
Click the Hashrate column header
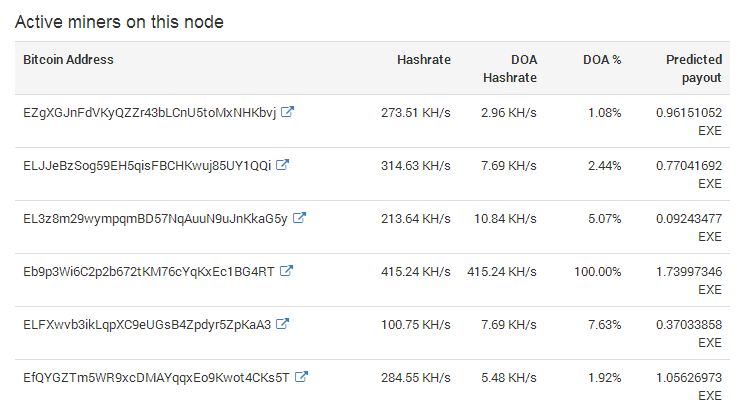(x=424, y=60)
